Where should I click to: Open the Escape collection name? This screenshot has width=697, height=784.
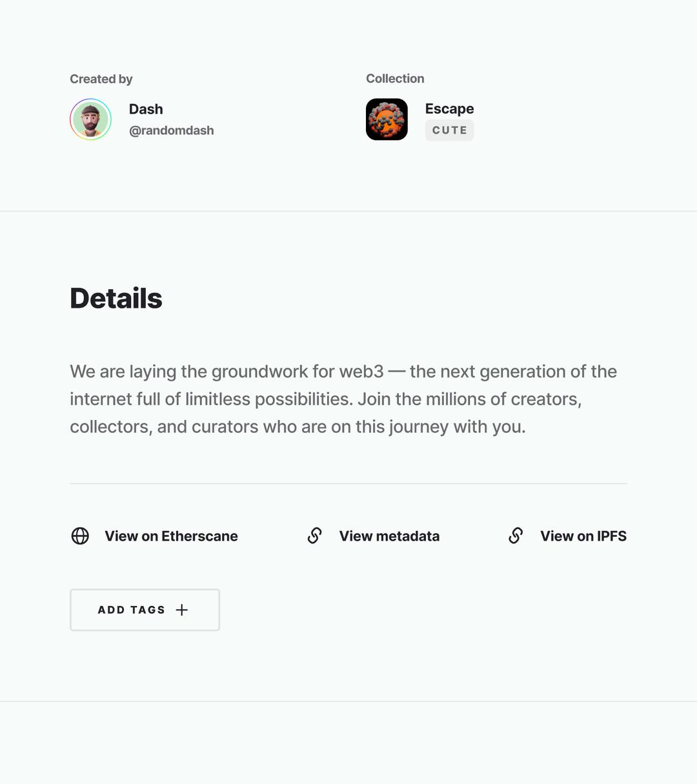coord(450,108)
